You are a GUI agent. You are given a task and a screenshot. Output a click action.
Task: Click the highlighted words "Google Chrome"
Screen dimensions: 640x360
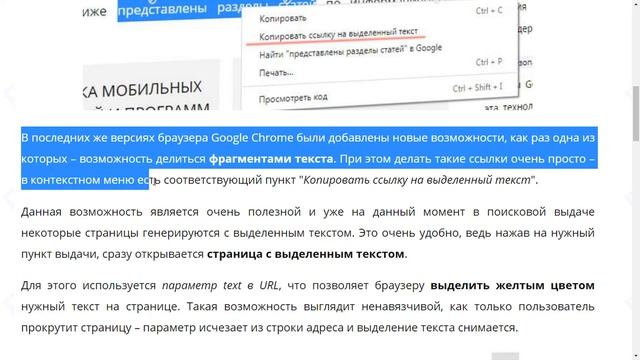point(252,138)
